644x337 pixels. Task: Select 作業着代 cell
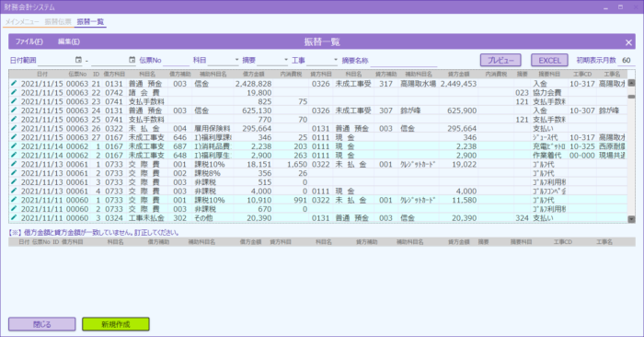tap(549, 156)
